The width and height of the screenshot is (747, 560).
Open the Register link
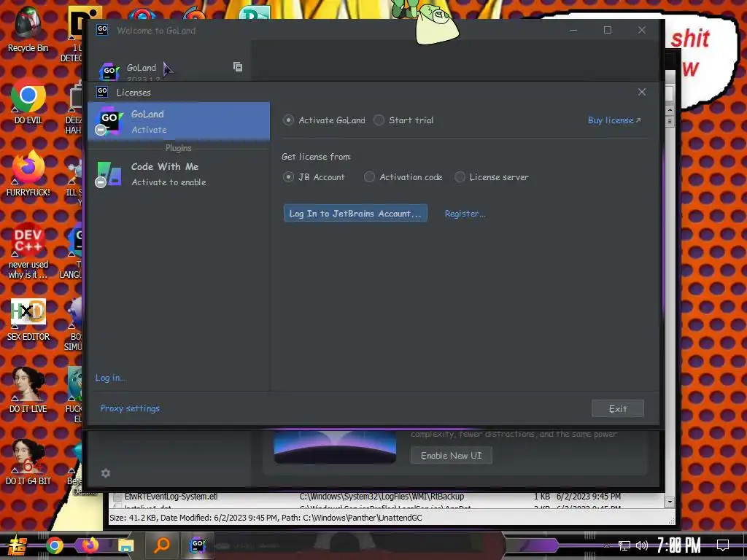tap(465, 214)
